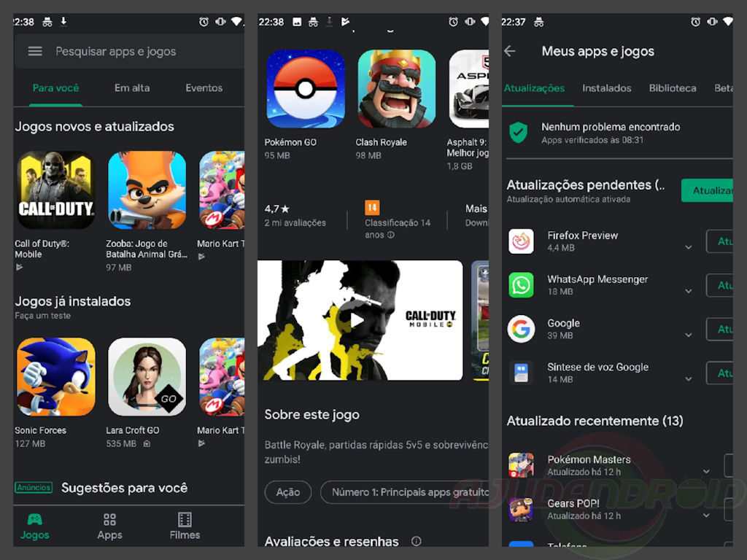Open the Gears POP! app icon
747x560 pixels.
point(521,509)
